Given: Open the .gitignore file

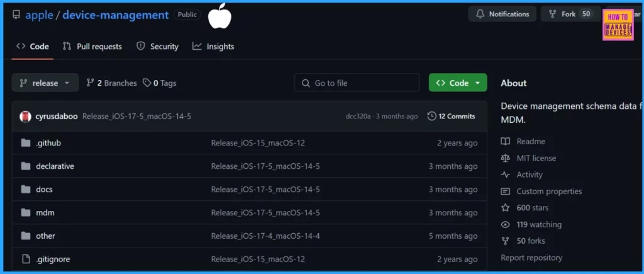Looking at the screenshot, I should tap(53, 259).
